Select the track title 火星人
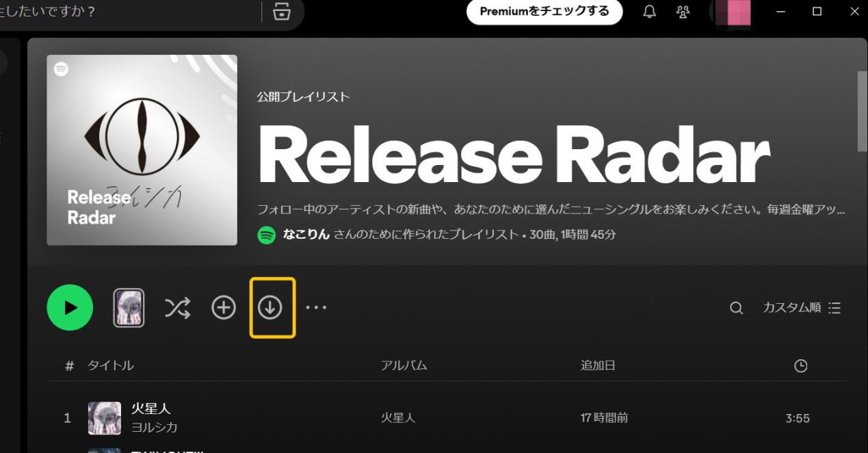The height and width of the screenshot is (453, 868). click(150, 409)
